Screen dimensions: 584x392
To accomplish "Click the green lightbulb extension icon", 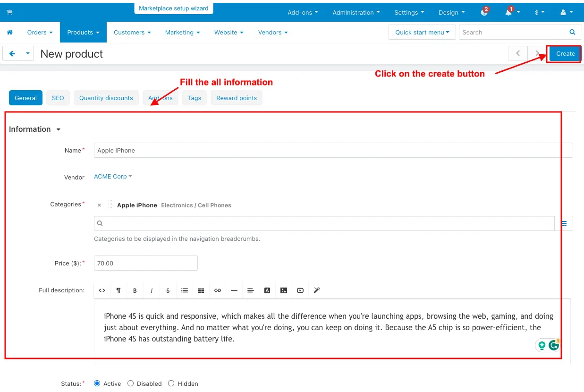I will click(542, 345).
